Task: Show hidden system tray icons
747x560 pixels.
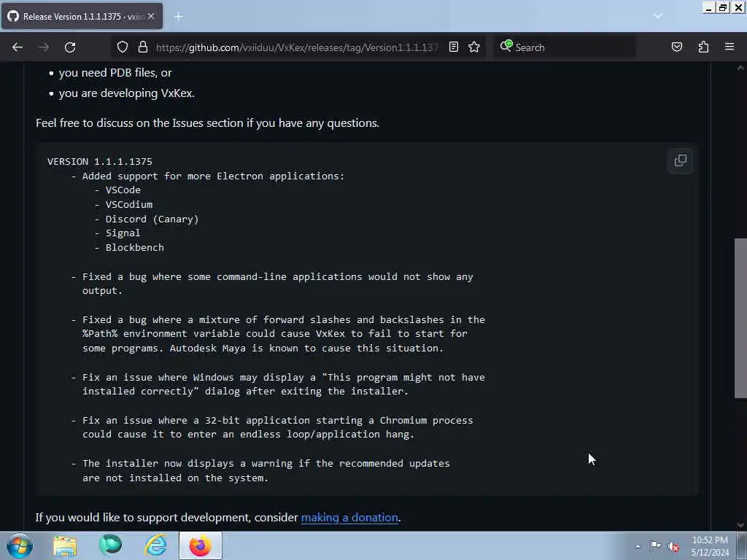Action: click(638, 546)
